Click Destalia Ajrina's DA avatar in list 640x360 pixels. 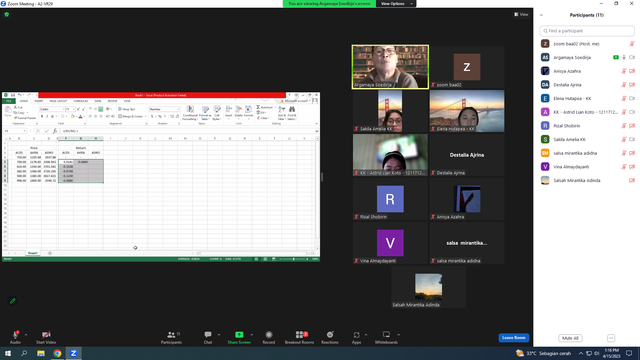coord(545,85)
